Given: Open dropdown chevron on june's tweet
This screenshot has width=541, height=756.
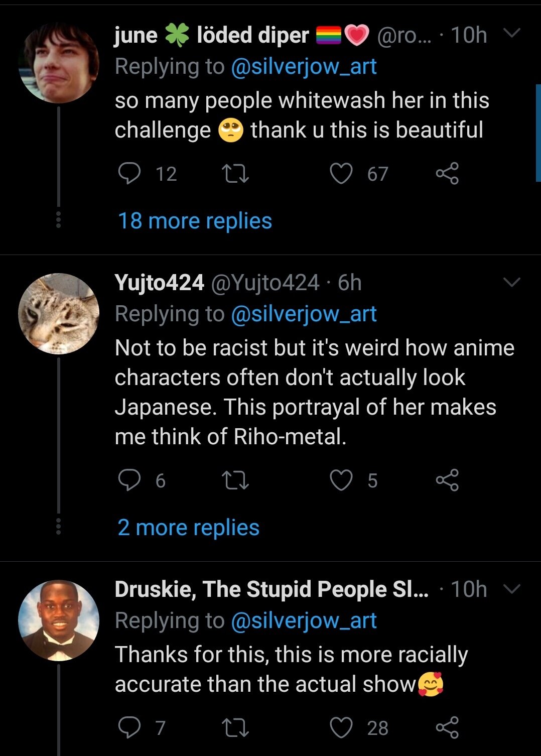Looking at the screenshot, I should click(511, 34).
